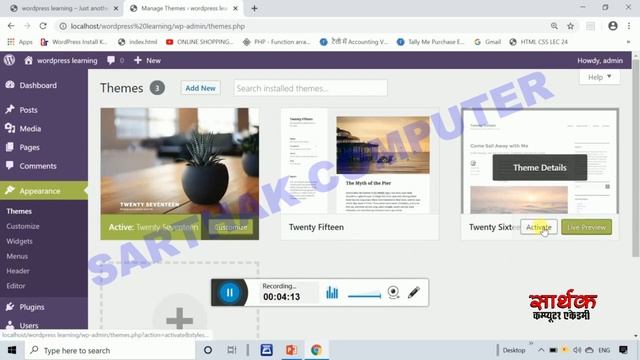Click the browser forward arrow
Image resolution: width=640 pixels, height=360 pixels.
pos(27,26)
